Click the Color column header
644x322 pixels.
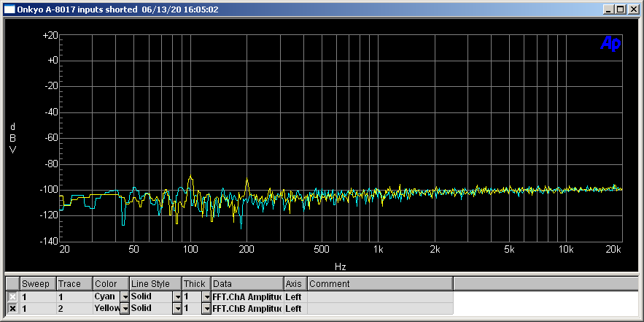click(112, 284)
